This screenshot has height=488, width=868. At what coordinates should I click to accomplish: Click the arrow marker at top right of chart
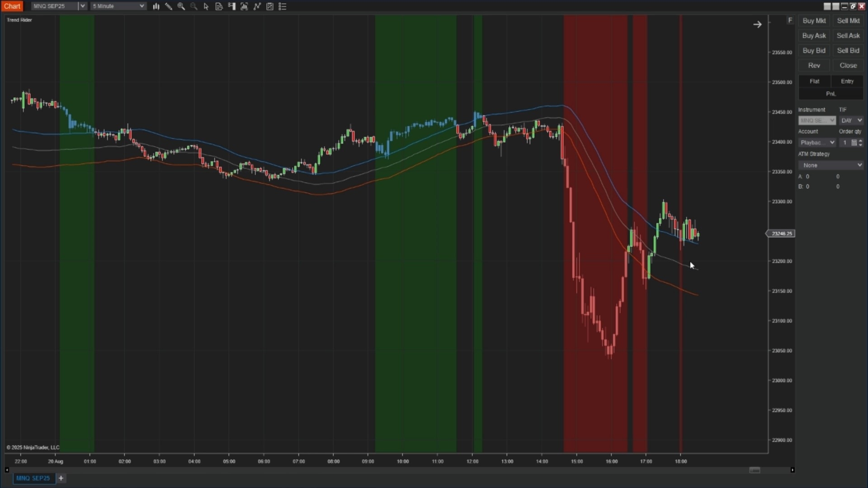click(758, 24)
